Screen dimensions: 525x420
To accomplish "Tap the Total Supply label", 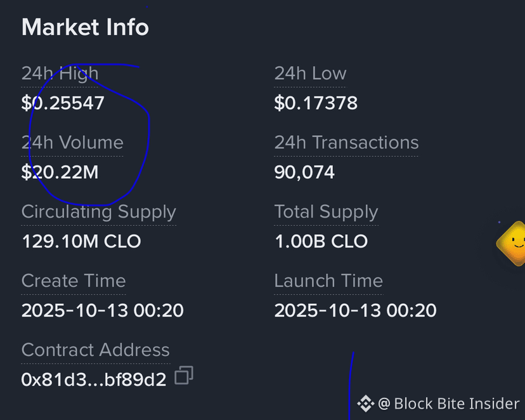I will click(326, 212).
